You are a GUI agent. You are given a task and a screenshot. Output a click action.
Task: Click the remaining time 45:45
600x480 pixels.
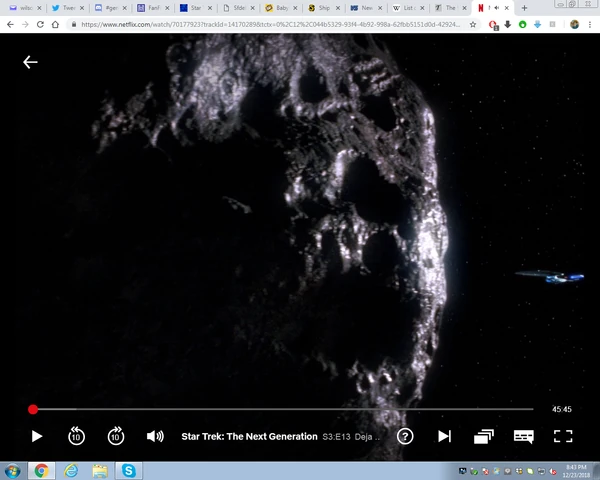coord(561,409)
